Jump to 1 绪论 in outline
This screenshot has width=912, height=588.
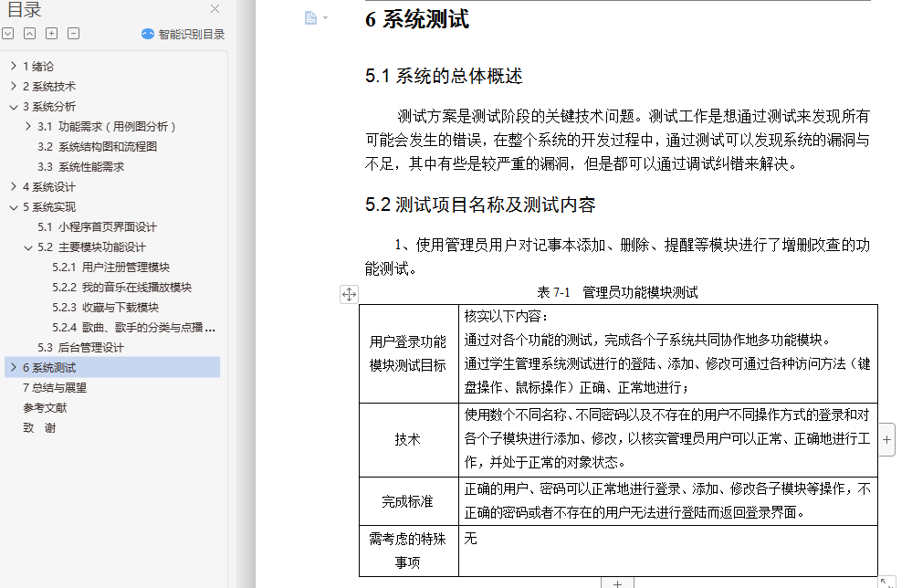point(38,67)
